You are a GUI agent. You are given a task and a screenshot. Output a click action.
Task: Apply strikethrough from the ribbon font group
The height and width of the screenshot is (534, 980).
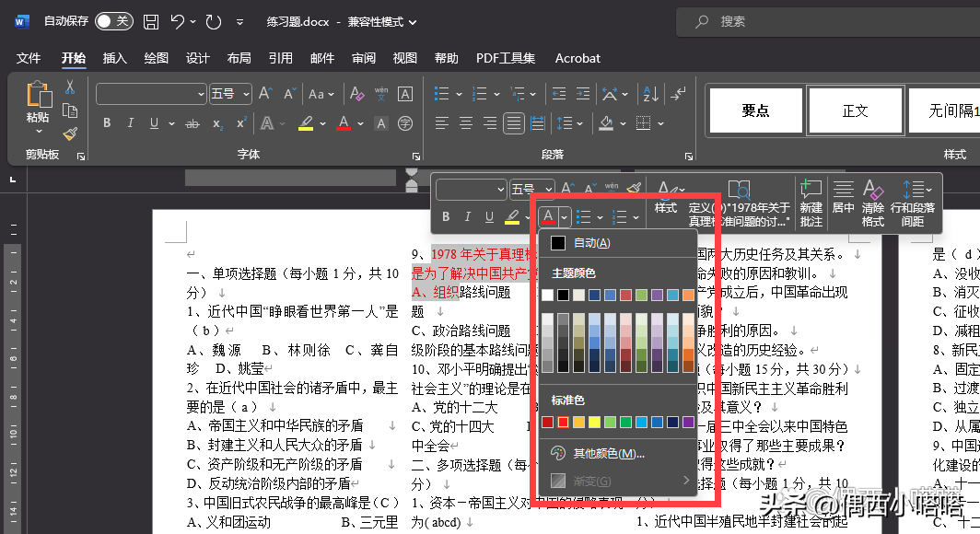192,123
